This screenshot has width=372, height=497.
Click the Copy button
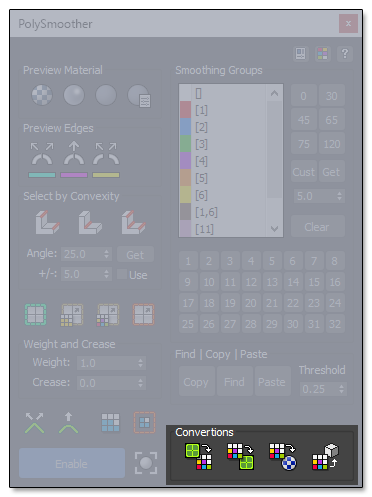(x=197, y=382)
